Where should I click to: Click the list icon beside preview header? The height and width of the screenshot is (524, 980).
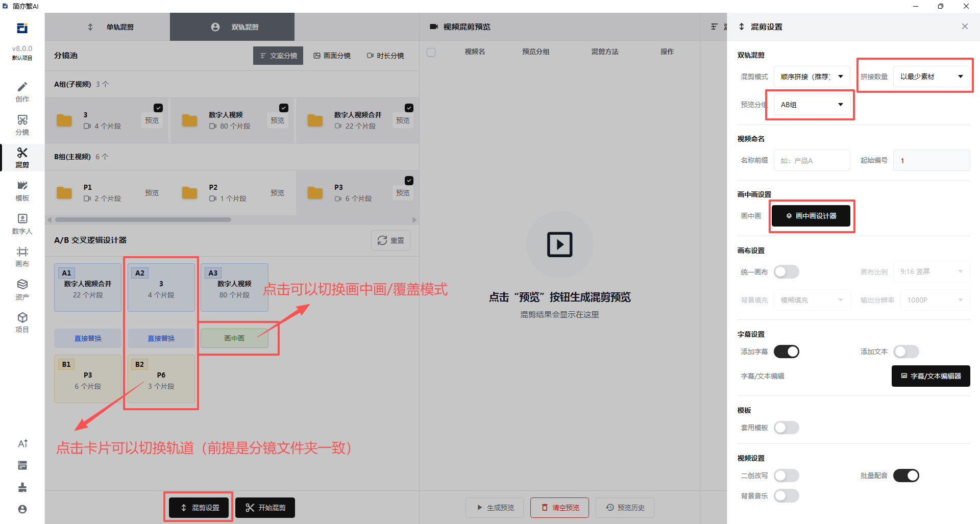pyautogui.click(x=714, y=27)
